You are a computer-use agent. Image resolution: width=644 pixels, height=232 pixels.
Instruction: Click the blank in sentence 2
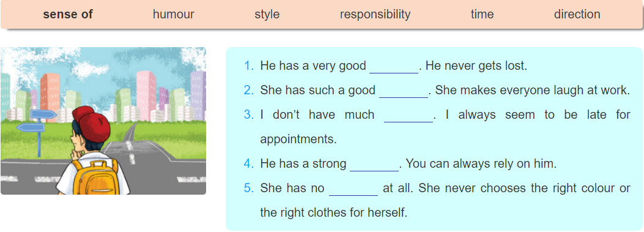[403, 91]
